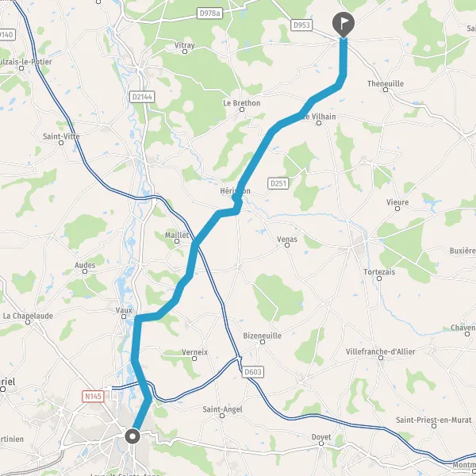This screenshot has height=476, width=476.
Task: Click the D251 road shield
Action: (278, 183)
